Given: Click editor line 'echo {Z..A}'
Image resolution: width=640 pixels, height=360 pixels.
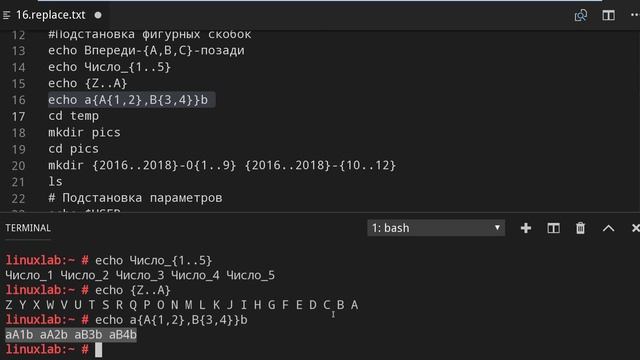Looking at the screenshot, I should click(88, 83).
